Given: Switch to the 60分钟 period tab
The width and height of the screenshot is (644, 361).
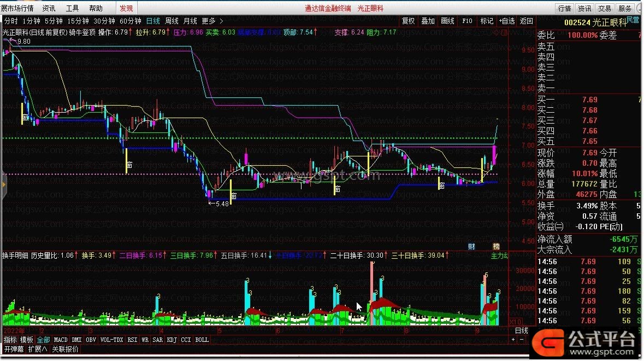Looking at the screenshot, I should click(x=131, y=21).
